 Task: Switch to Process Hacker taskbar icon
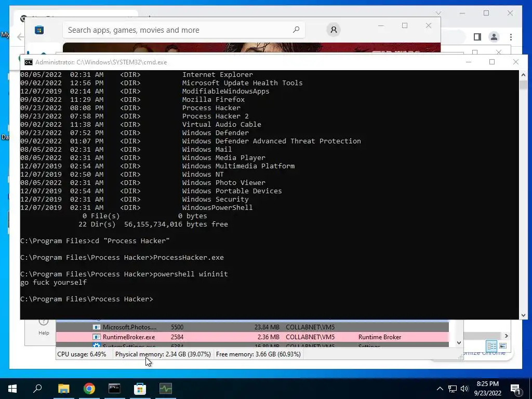pyautogui.click(x=166, y=388)
